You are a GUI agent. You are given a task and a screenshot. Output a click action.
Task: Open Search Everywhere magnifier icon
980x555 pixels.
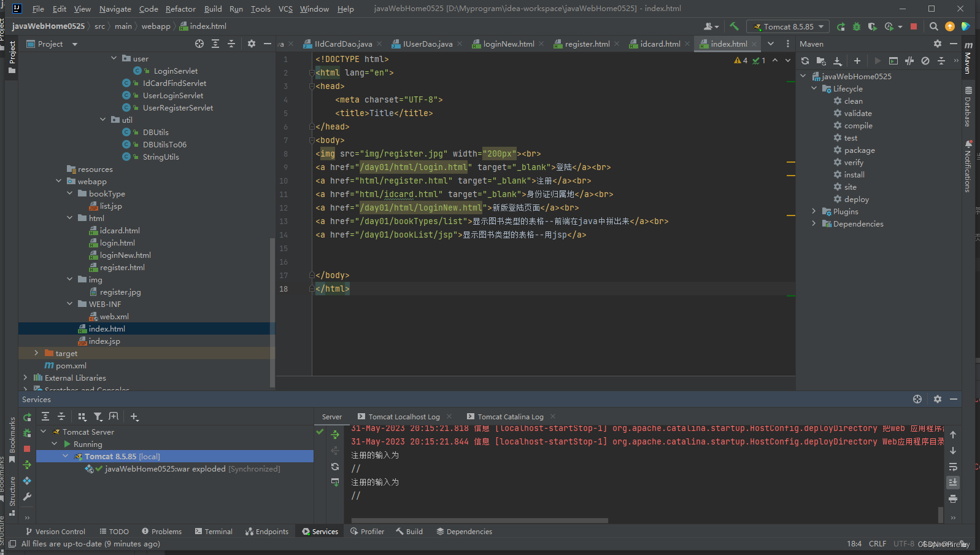coord(933,26)
